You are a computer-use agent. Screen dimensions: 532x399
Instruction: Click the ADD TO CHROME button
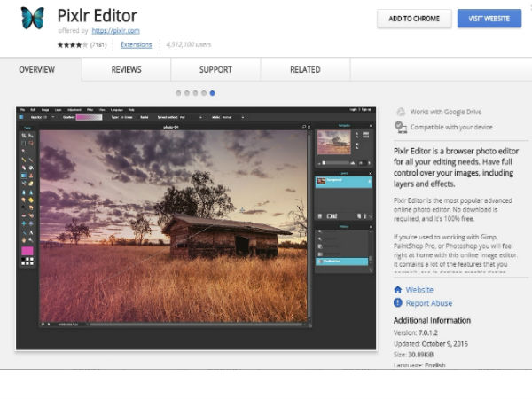pos(414,19)
